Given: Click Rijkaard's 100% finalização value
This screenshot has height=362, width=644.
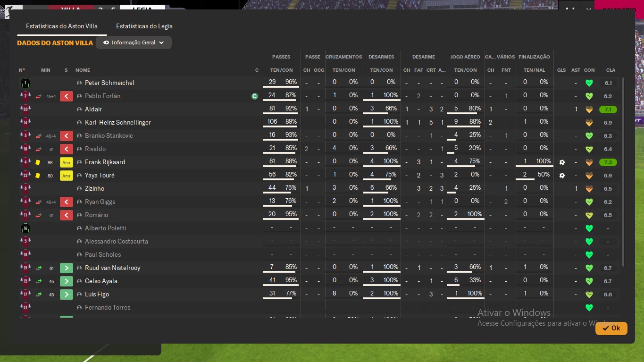Looking at the screenshot, I should pyautogui.click(x=544, y=161).
